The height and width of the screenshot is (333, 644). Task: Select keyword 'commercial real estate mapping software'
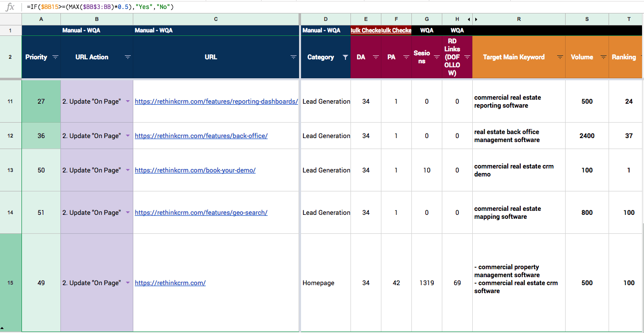click(x=519, y=212)
